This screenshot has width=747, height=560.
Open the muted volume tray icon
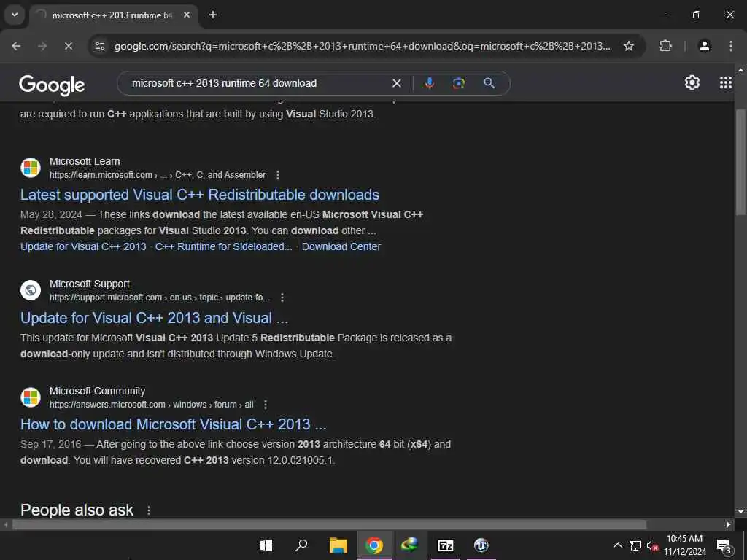click(x=652, y=545)
